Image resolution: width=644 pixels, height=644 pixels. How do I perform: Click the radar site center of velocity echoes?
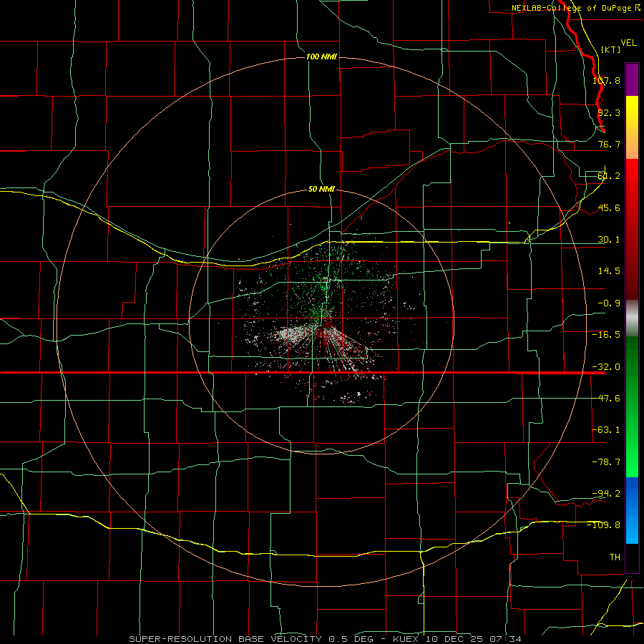click(x=321, y=321)
